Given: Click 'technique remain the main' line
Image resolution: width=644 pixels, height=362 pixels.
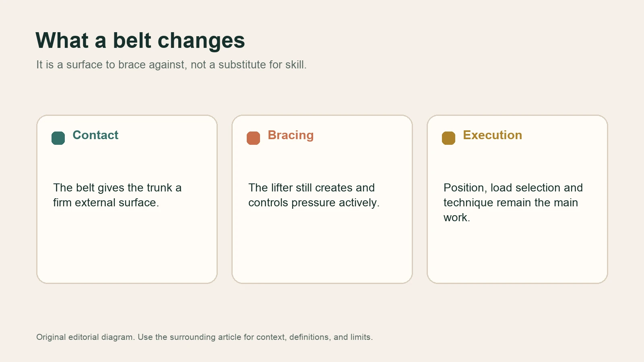Looking at the screenshot, I should point(511,203).
